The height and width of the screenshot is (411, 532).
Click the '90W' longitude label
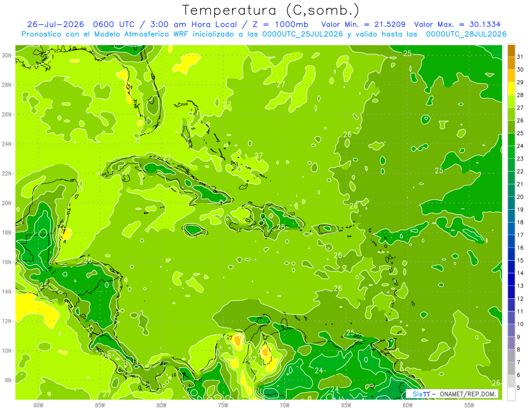point(38,405)
